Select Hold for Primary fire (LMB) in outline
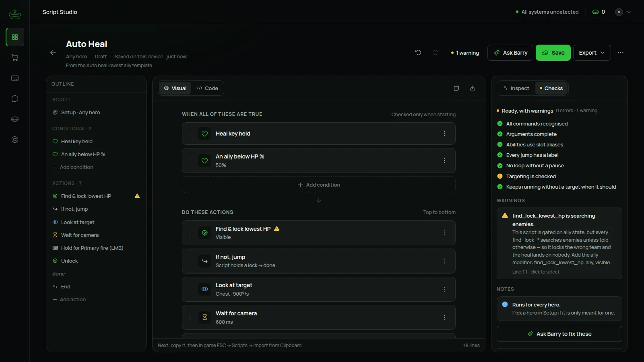Screen dimensions: 644x362 (x=96, y=248)
